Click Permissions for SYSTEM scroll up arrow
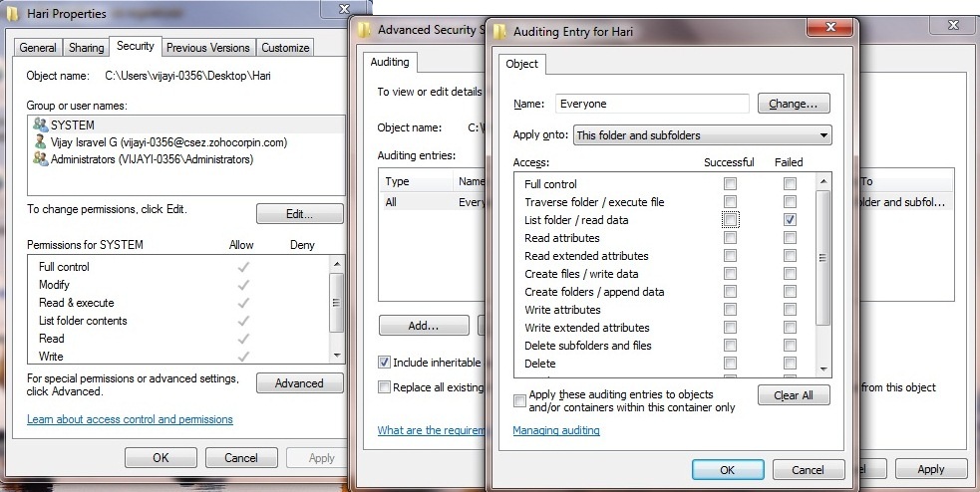Screen dimensions: 980x492 point(337,264)
